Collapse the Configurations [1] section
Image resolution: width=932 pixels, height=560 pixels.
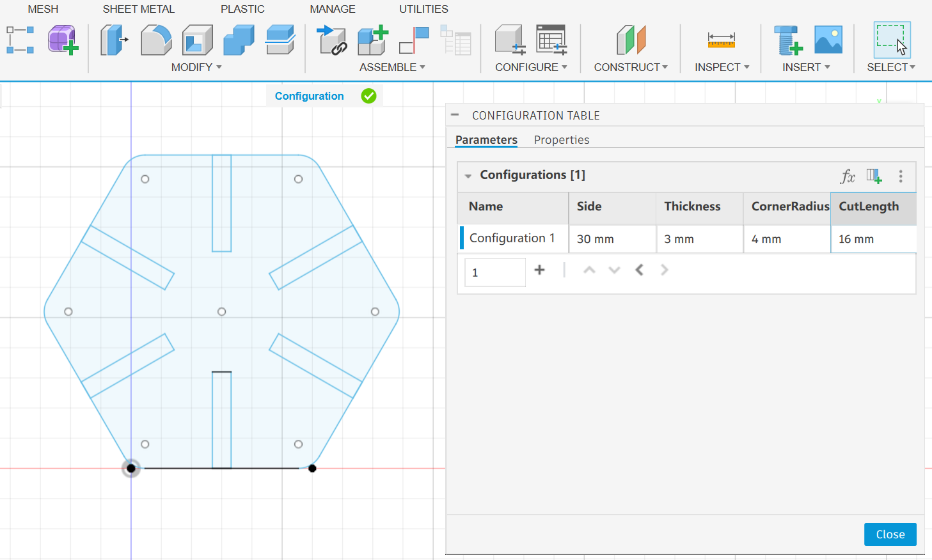pyautogui.click(x=468, y=176)
